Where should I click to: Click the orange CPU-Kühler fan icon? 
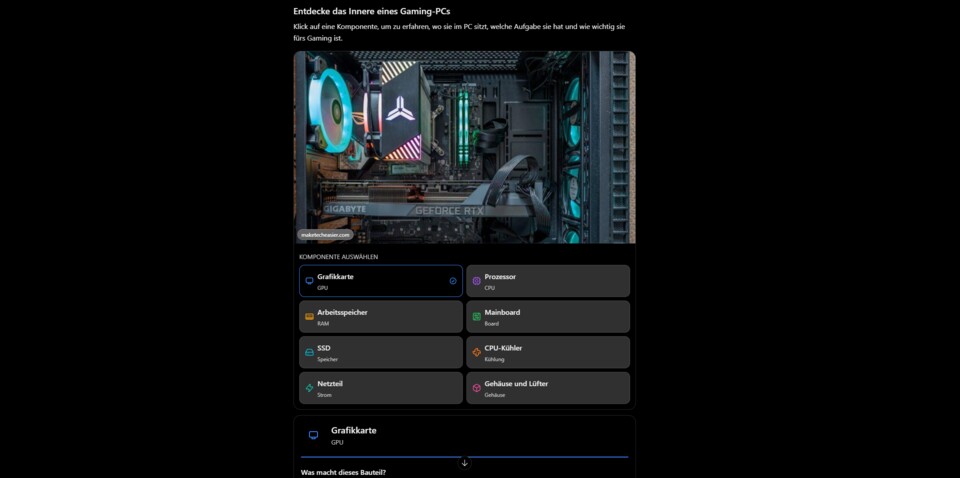coord(476,353)
